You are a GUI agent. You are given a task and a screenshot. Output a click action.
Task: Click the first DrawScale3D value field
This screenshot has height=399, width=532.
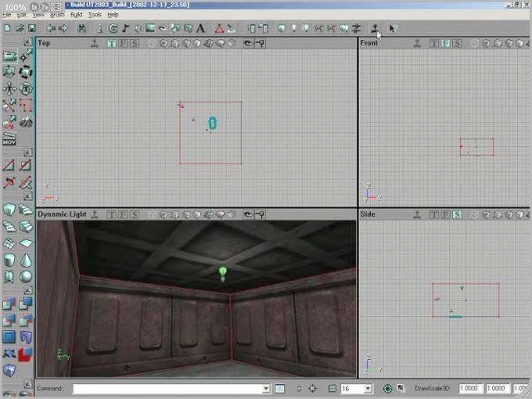click(470, 389)
